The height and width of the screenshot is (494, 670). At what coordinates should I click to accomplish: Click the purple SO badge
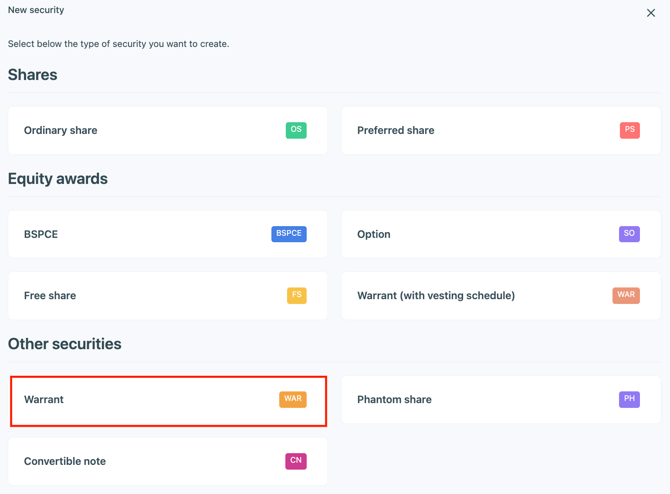click(x=629, y=234)
